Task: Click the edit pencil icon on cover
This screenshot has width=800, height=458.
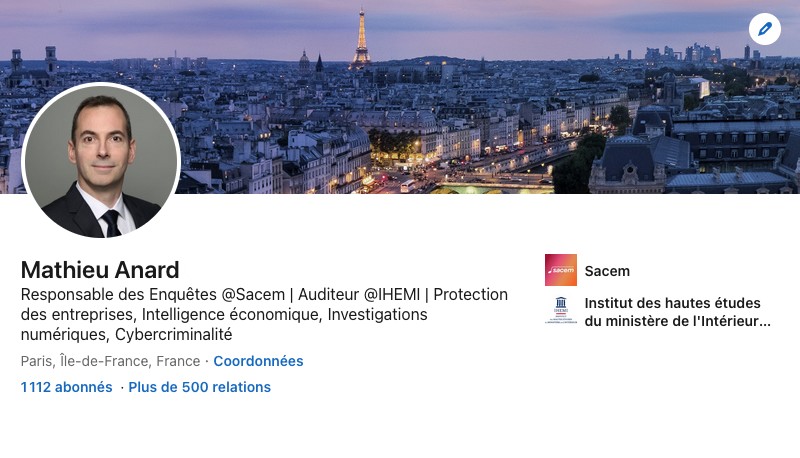Action: click(764, 29)
